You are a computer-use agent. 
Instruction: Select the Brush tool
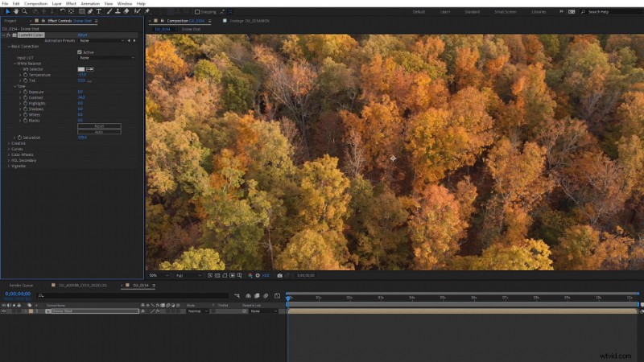[x=109, y=11]
